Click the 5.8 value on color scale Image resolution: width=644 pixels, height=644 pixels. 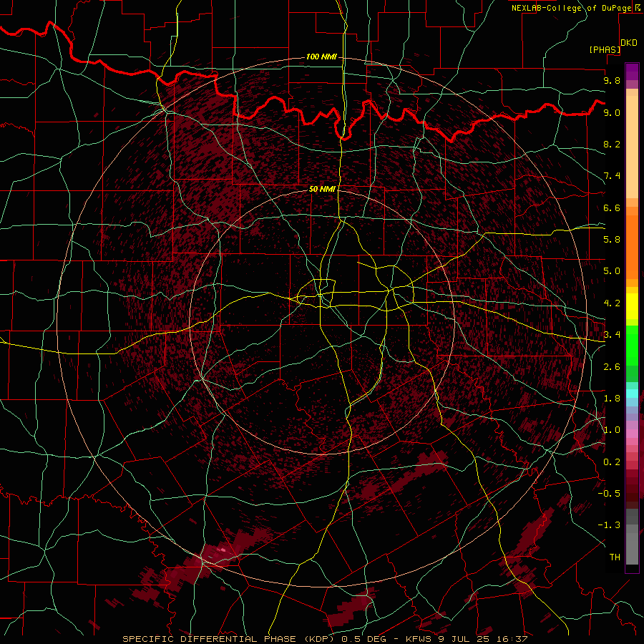tap(612, 240)
